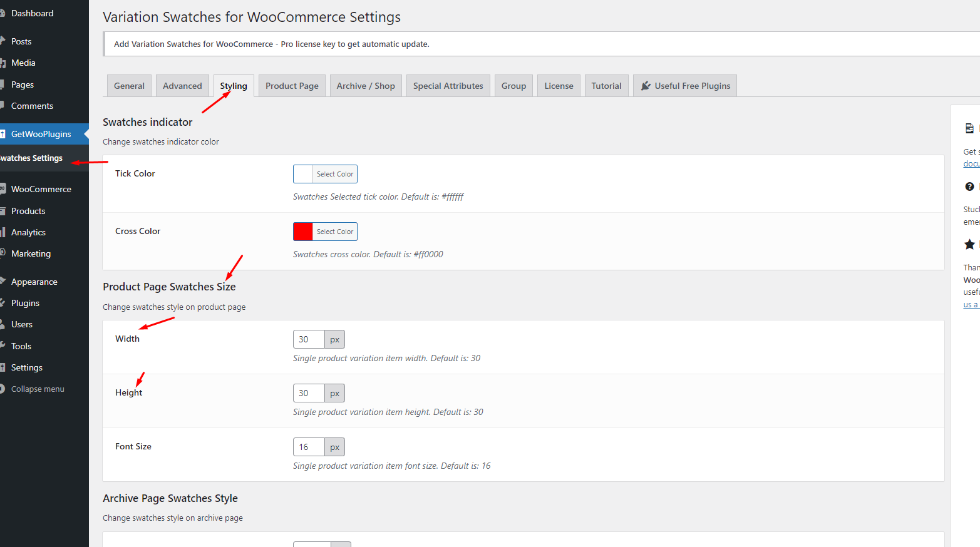Open the License tab
The width and height of the screenshot is (980, 547).
pyautogui.click(x=559, y=86)
